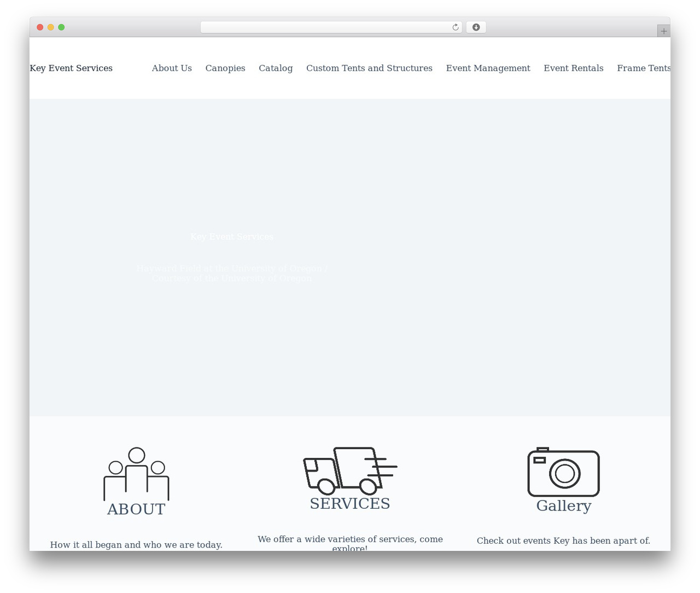The height and width of the screenshot is (593, 700).
Task: Click the hero title 'Key Event Services'
Action: pos(232,236)
